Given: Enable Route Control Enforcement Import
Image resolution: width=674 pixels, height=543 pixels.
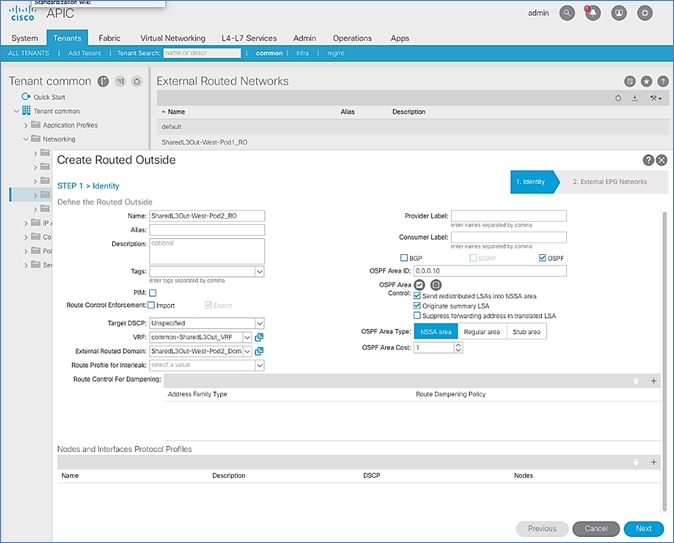Looking at the screenshot, I should tap(151, 305).
